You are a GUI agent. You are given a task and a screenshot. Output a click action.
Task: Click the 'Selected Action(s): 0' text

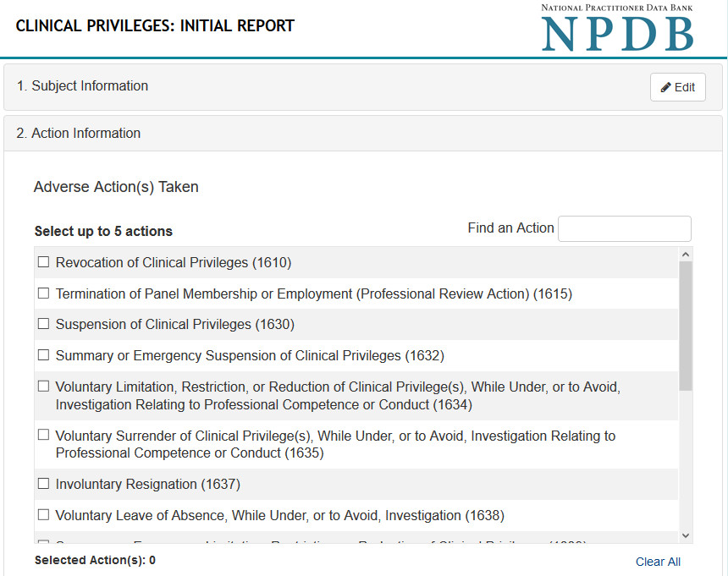pyautogui.click(x=95, y=560)
